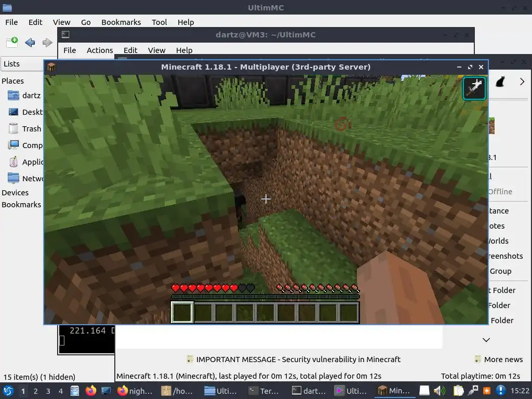Open Applications in the Places sidebar
This screenshot has width=532, height=399.
(25, 162)
